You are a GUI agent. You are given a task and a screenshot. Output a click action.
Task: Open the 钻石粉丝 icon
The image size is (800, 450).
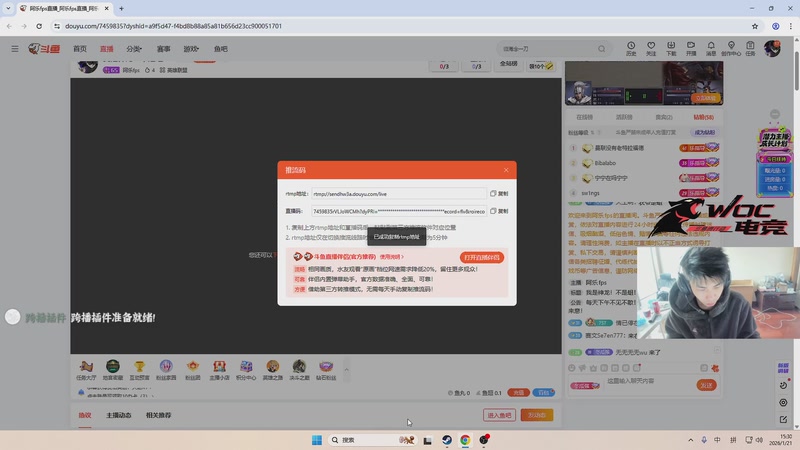point(326,370)
